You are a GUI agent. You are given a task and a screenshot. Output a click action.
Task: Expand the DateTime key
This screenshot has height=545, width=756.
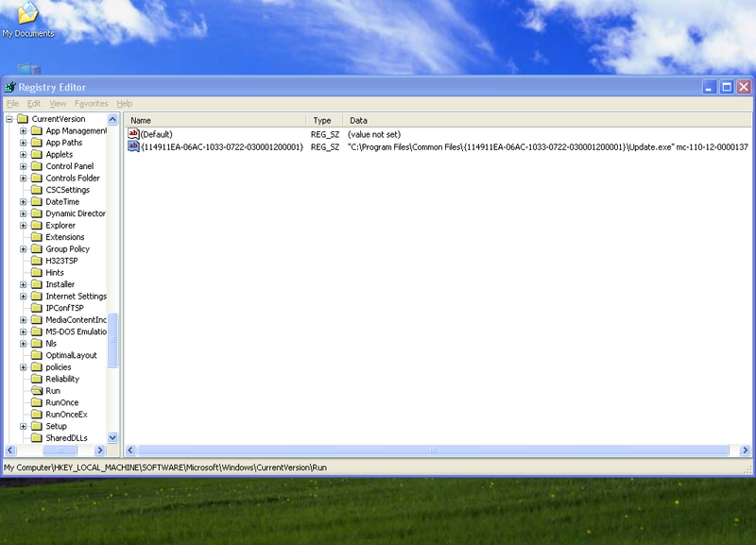(x=23, y=202)
